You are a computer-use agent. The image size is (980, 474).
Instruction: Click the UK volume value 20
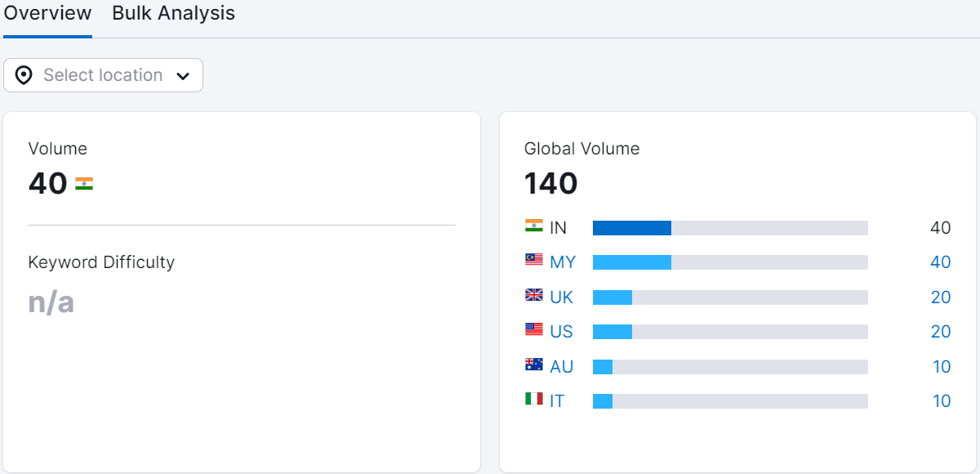point(940,296)
